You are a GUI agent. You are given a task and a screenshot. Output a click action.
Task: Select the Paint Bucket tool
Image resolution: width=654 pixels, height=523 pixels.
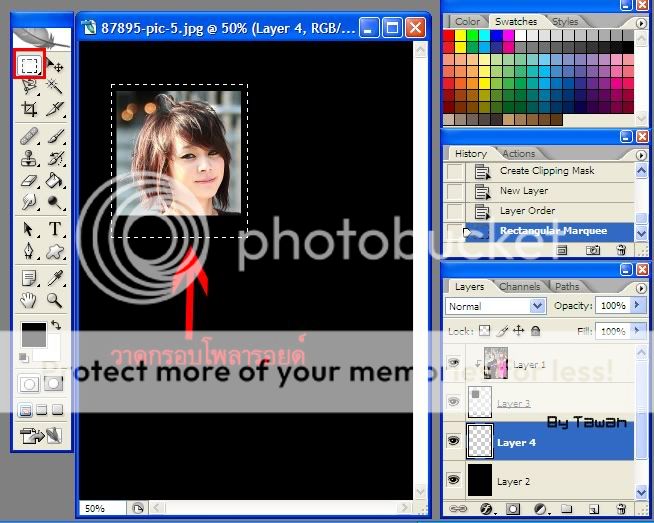pyautogui.click(x=55, y=181)
